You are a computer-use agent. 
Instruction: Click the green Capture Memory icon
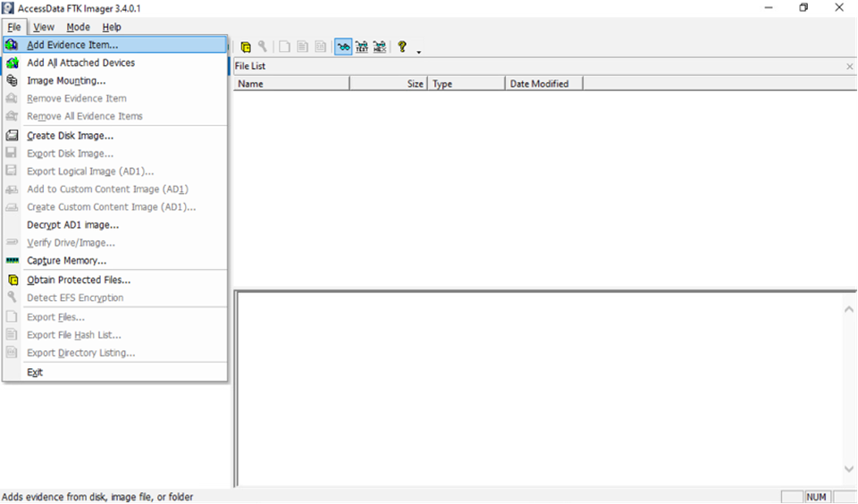coord(12,261)
